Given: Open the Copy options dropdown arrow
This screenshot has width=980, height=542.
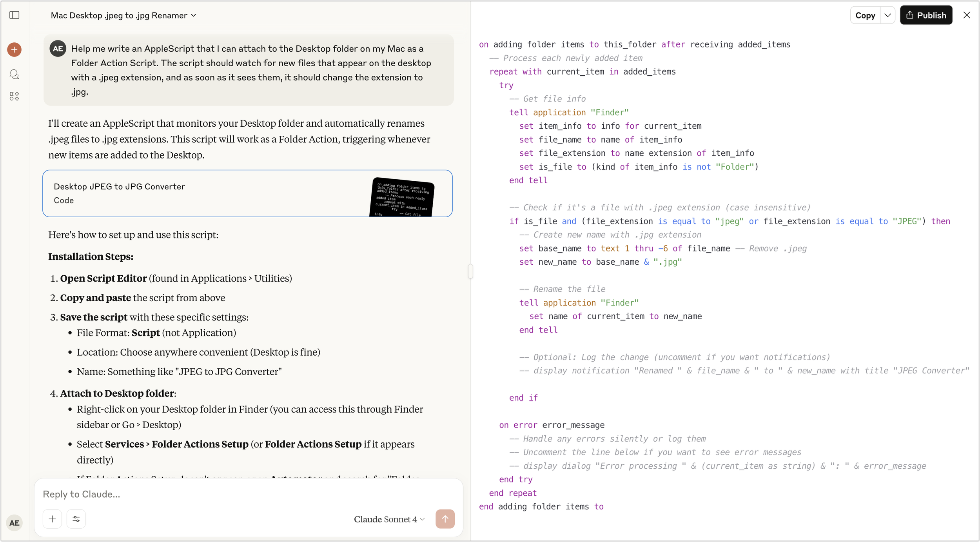Looking at the screenshot, I should click(887, 15).
